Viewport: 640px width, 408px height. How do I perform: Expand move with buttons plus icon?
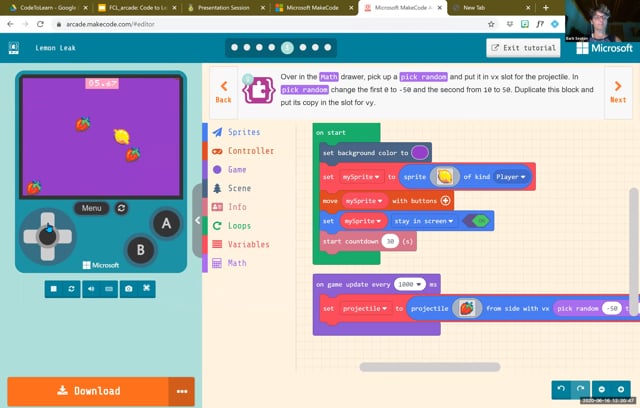pos(445,201)
